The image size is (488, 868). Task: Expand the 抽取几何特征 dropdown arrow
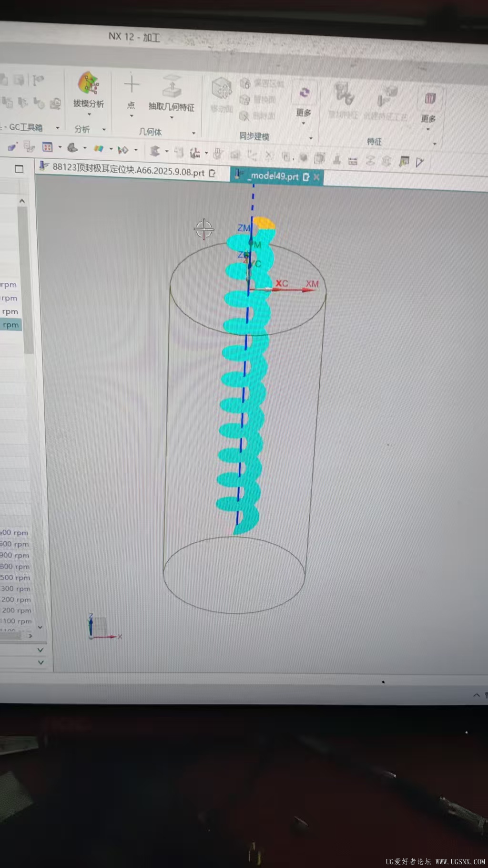[172, 117]
